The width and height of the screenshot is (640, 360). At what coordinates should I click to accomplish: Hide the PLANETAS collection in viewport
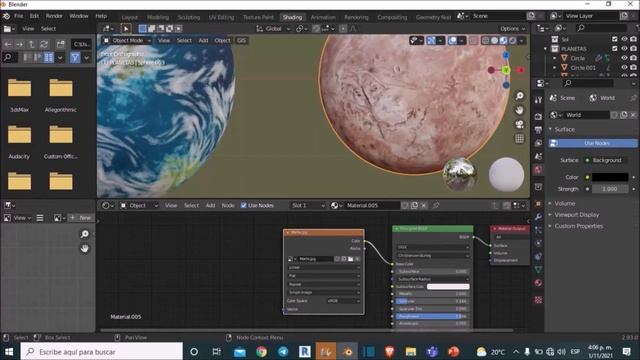click(624, 48)
